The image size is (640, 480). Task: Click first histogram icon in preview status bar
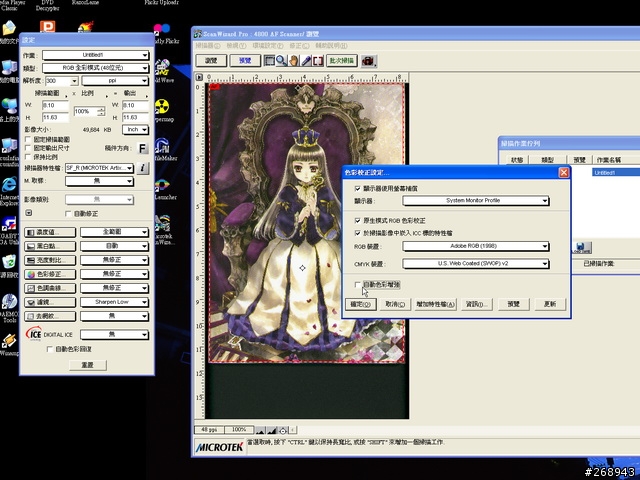click(x=260, y=430)
